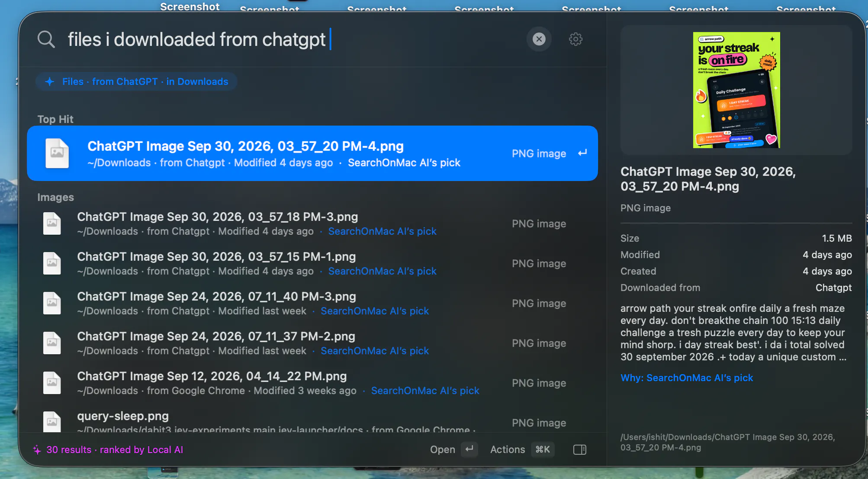This screenshot has height=479, width=868.
Task: Click the Downloaded from Chatgpt value
Action: pyautogui.click(x=833, y=288)
